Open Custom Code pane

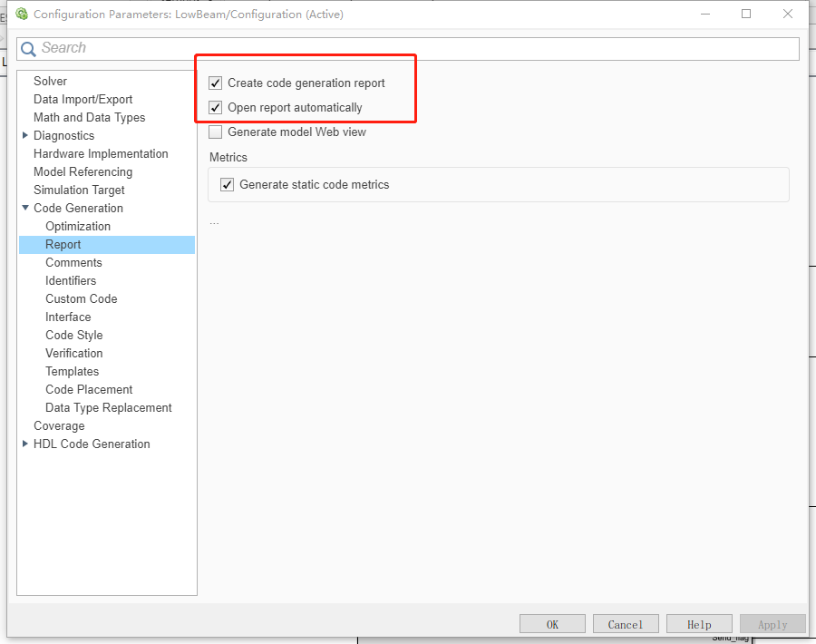click(82, 298)
